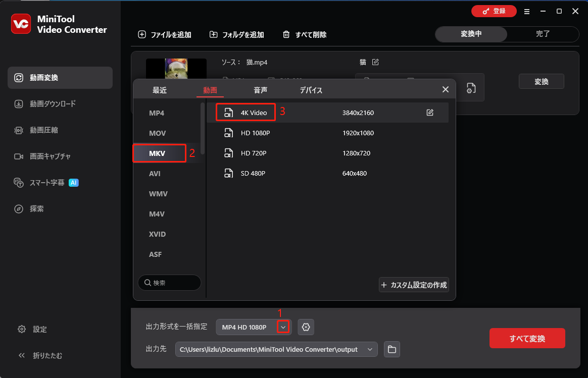Image resolution: width=588 pixels, height=378 pixels.
Task: Open the hamburger menu in the title bar
Action: 526,11
